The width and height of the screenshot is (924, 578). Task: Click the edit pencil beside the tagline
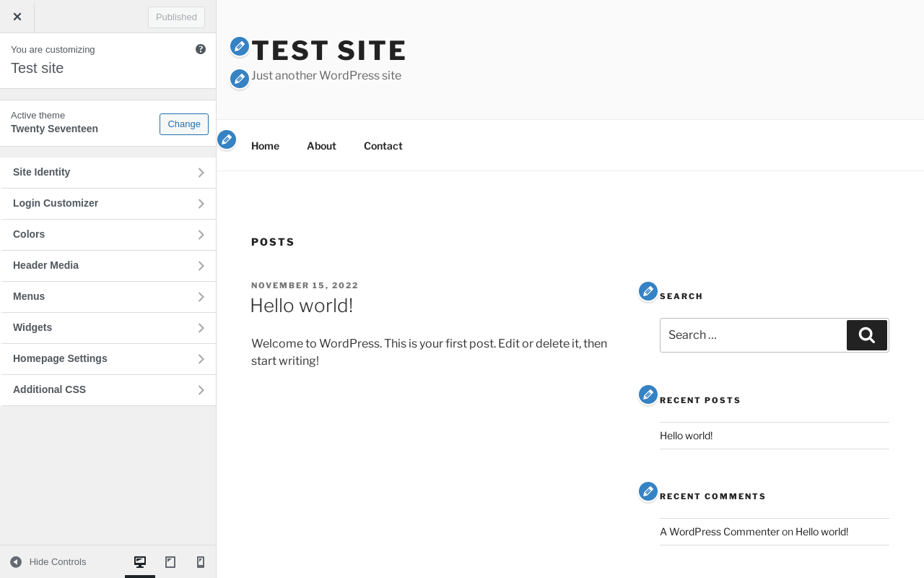(x=240, y=79)
